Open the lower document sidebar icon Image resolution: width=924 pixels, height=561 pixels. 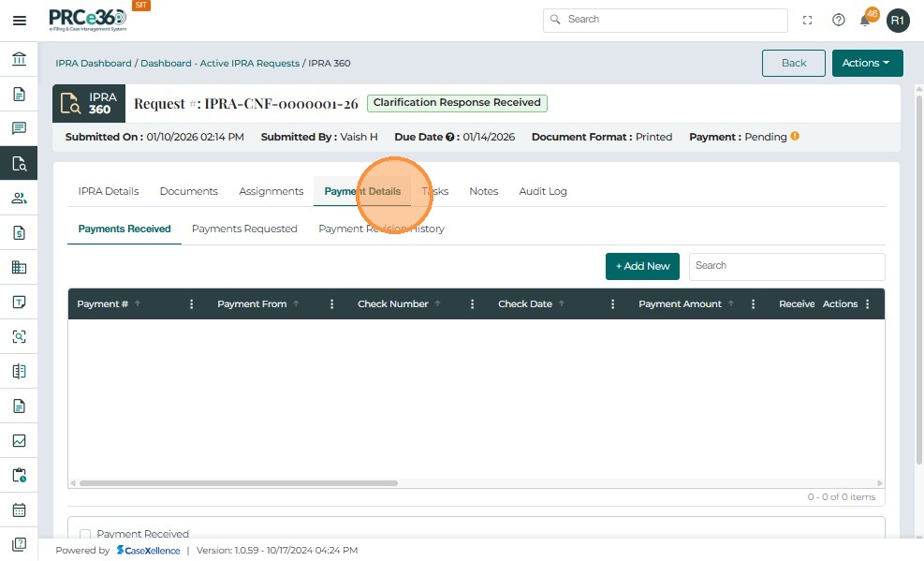[x=19, y=406]
